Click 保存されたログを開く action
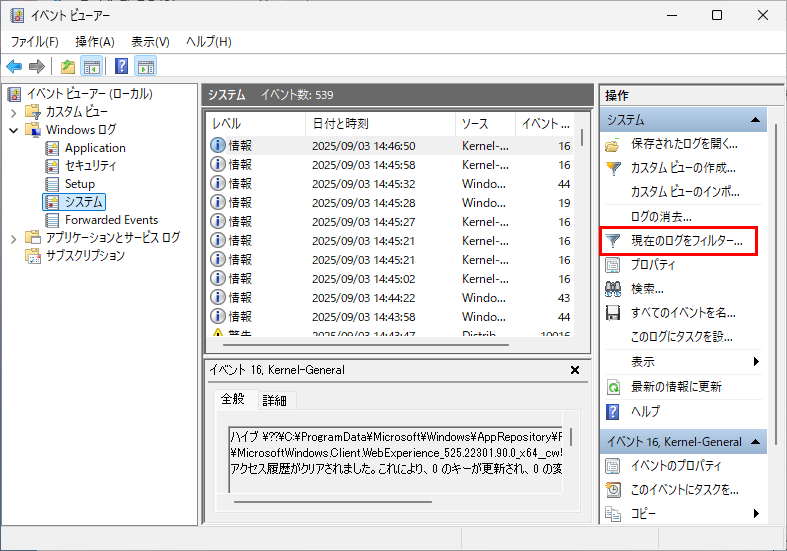This screenshot has width=787, height=551. [684, 144]
